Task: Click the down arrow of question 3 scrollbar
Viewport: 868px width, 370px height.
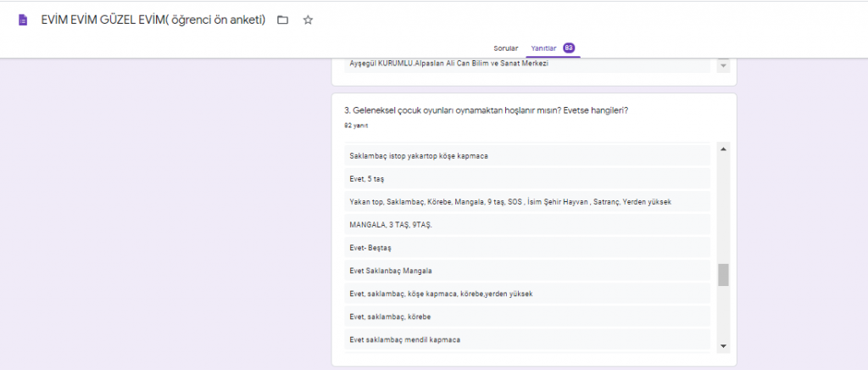Action: (x=723, y=345)
